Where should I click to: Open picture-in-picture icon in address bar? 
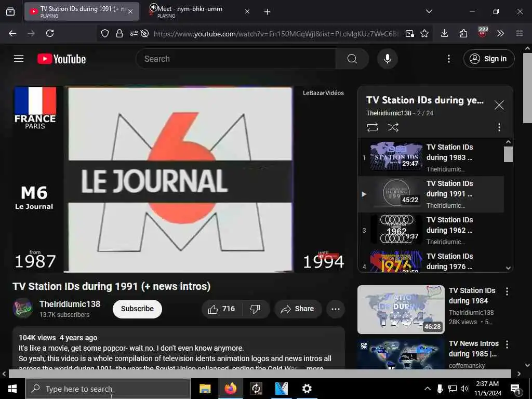[x=409, y=33]
